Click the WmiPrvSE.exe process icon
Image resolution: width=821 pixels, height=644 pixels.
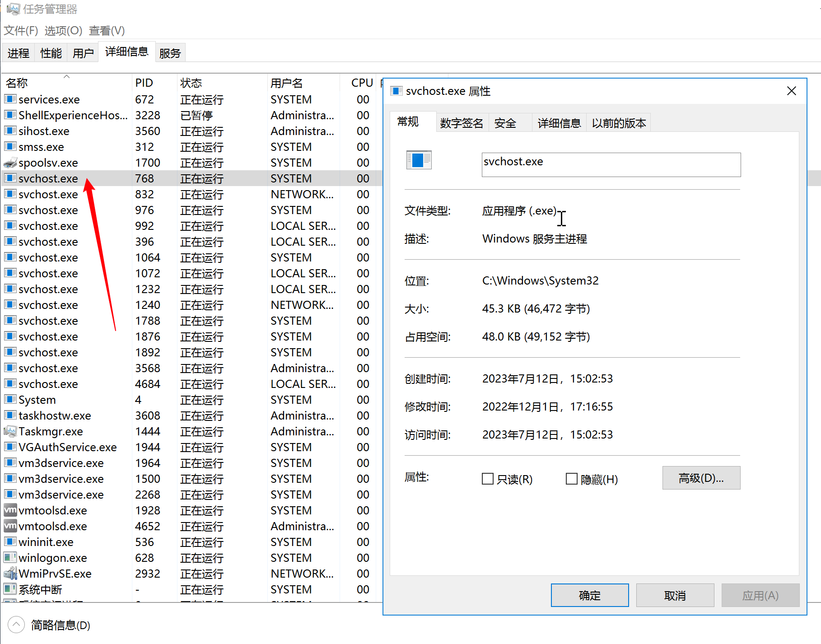tap(10, 574)
